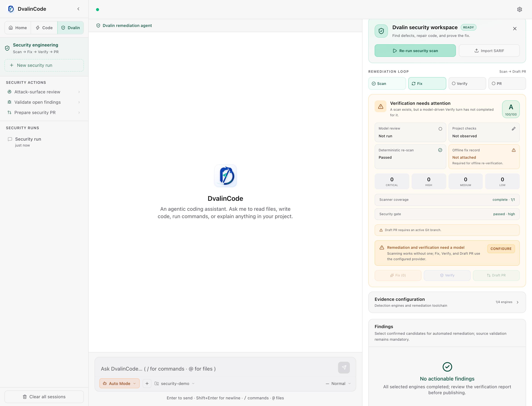Click the Verify action button below the warning
Screen dimensions: 532x406
click(x=447, y=276)
